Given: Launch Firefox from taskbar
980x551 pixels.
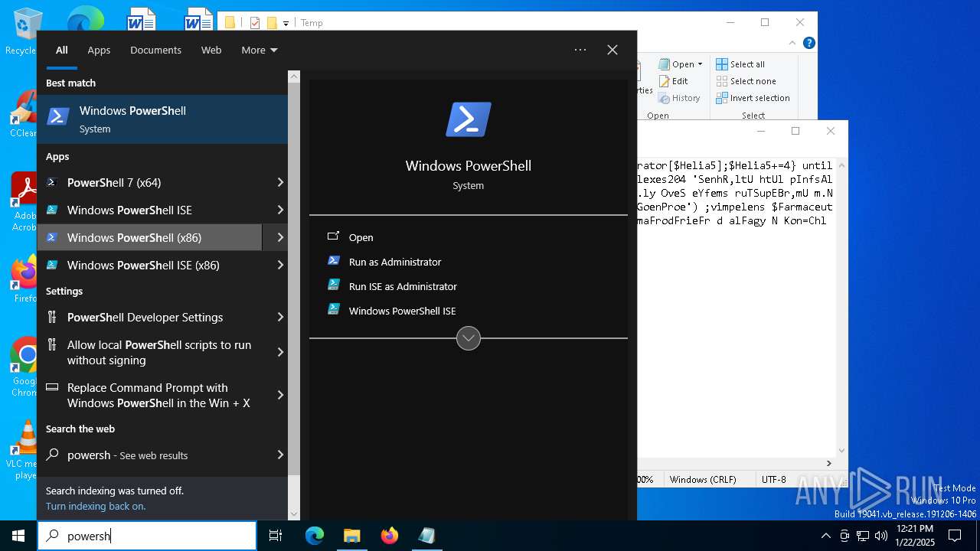Looking at the screenshot, I should pyautogui.click(x=390, y=536).
